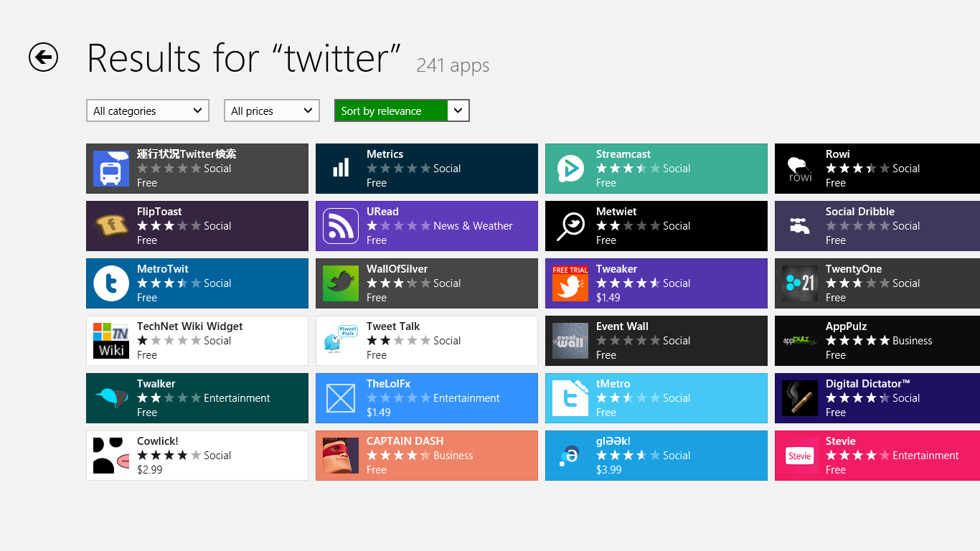Click the FlipToast toast icon

[111, 226]
